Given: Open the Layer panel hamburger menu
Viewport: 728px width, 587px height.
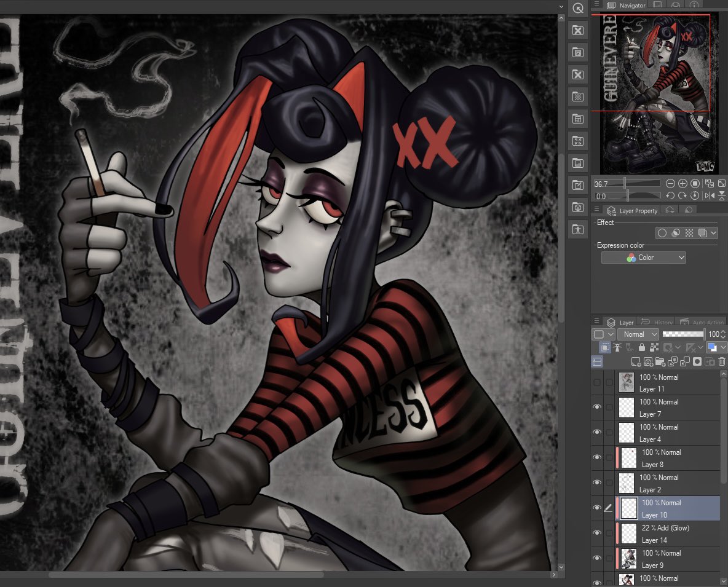Looking at the screenshot, I should coord(596,321).
